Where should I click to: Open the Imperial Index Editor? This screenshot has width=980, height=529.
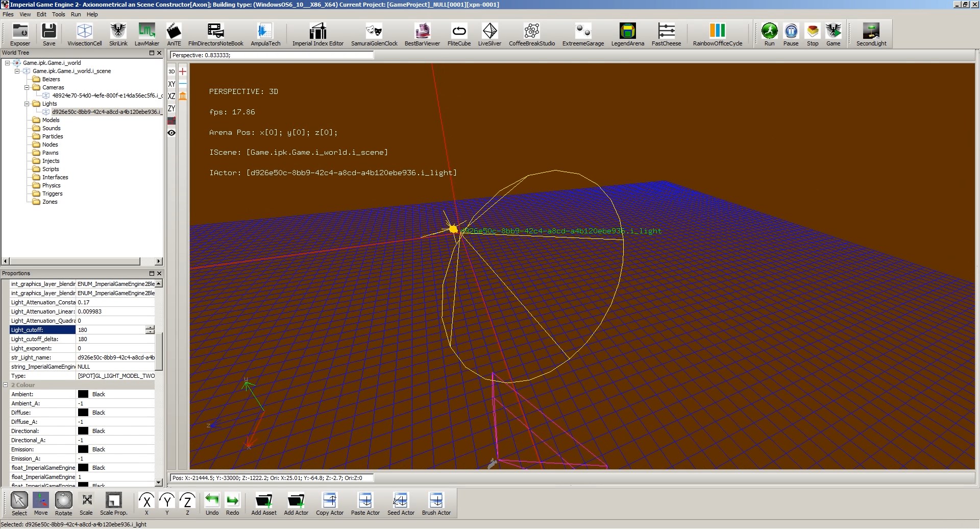coord(318,35)
